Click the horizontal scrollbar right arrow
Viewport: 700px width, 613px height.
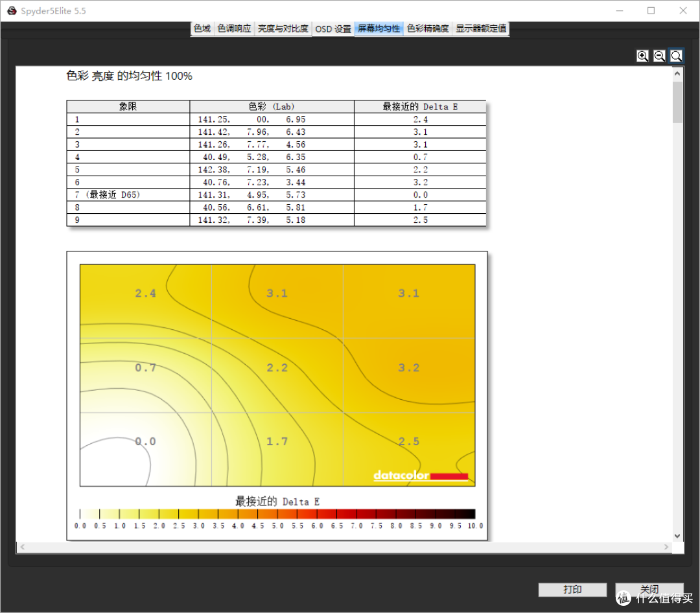pyautogui.click(x=666, y=547)
